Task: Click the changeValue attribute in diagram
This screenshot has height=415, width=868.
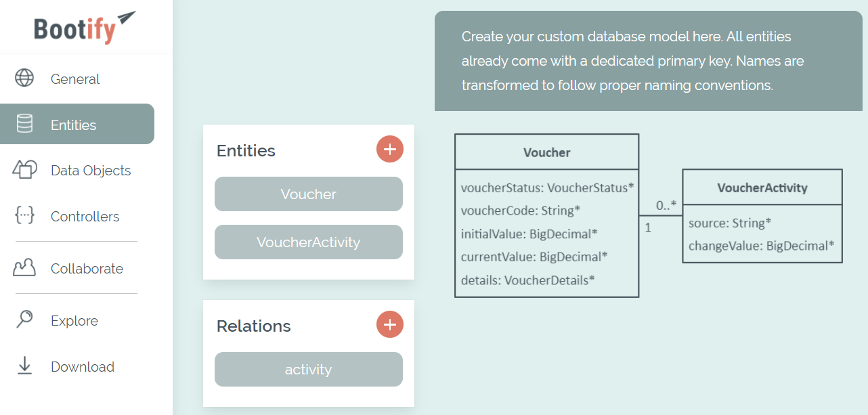Action: click(761, 246)
